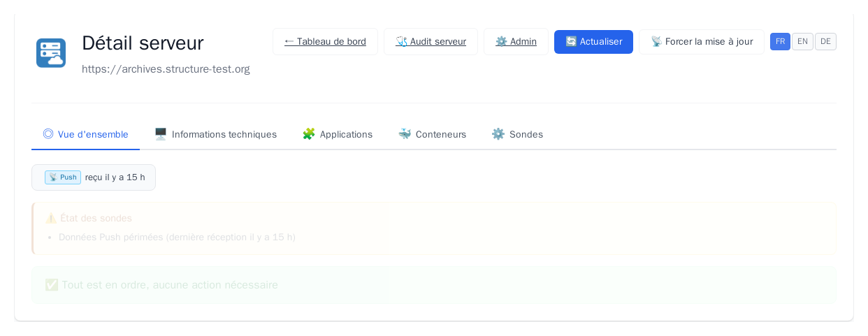
Task: Click the Push badge
Action: click(x=63, y=177)
